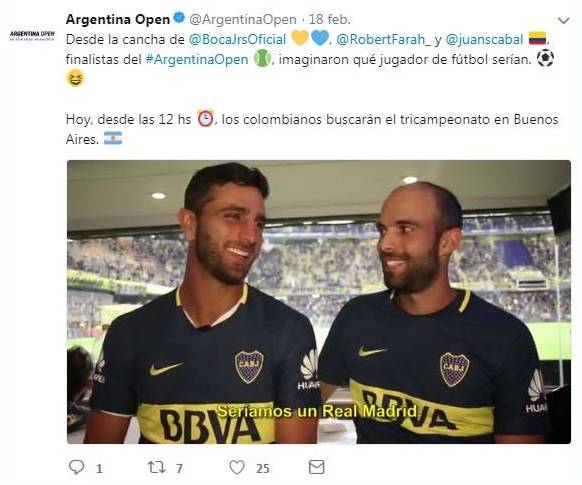Open the #ArgentinaOpen hashtag link

[197, 59]
